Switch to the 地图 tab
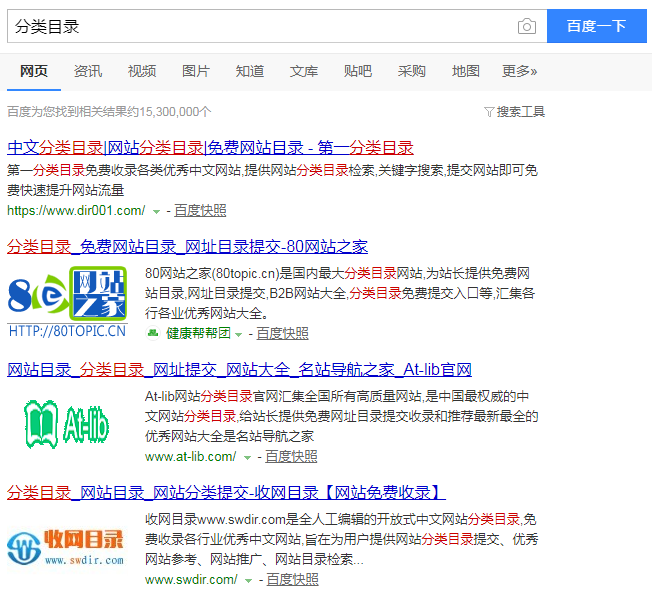Screen dimensions: 652x591 coord(466,71)
